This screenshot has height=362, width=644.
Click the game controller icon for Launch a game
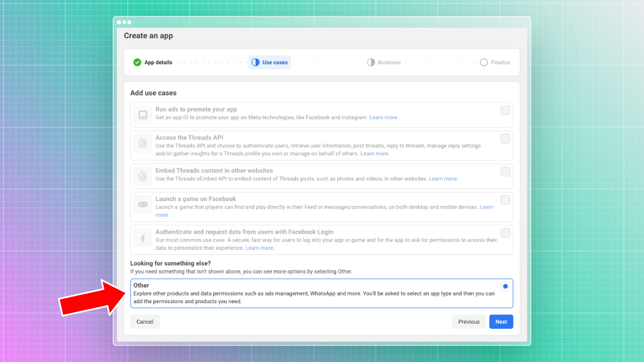pyautogui.click(x=143, y=205)
